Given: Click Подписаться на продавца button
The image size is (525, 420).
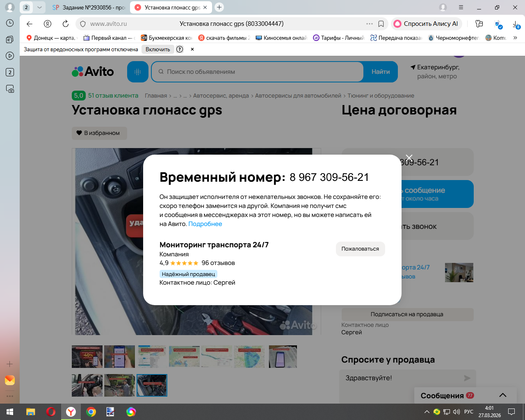Looking at the screenshot, I should click(407, 314).
